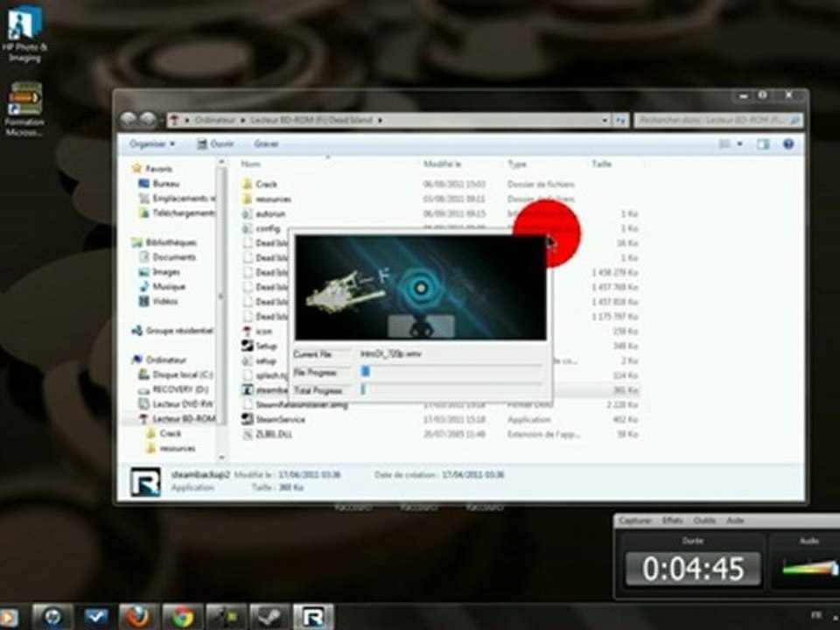Open the recorder Outils menu
The width and height of the screenshot is (840, 630).
click(704, 520)
